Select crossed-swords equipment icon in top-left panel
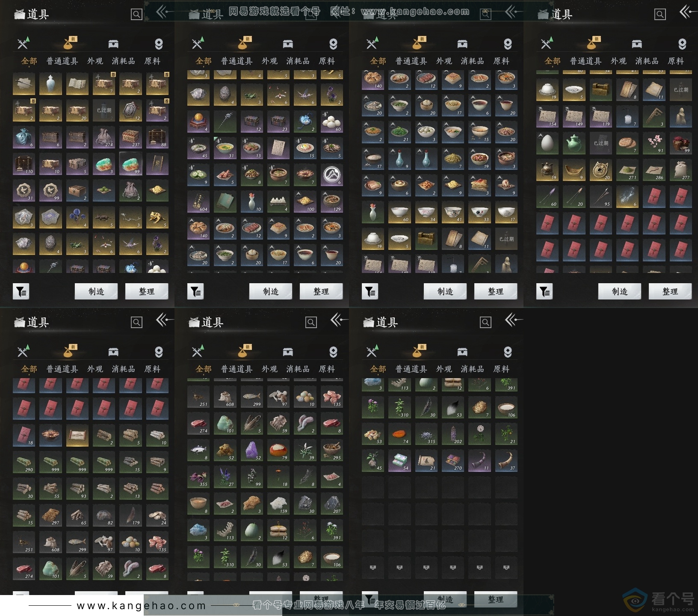The image size is (698, 616). click(24, 44)
